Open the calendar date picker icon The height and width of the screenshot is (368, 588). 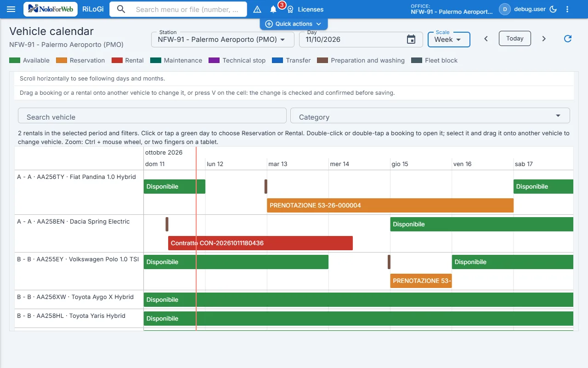(411, 40)
